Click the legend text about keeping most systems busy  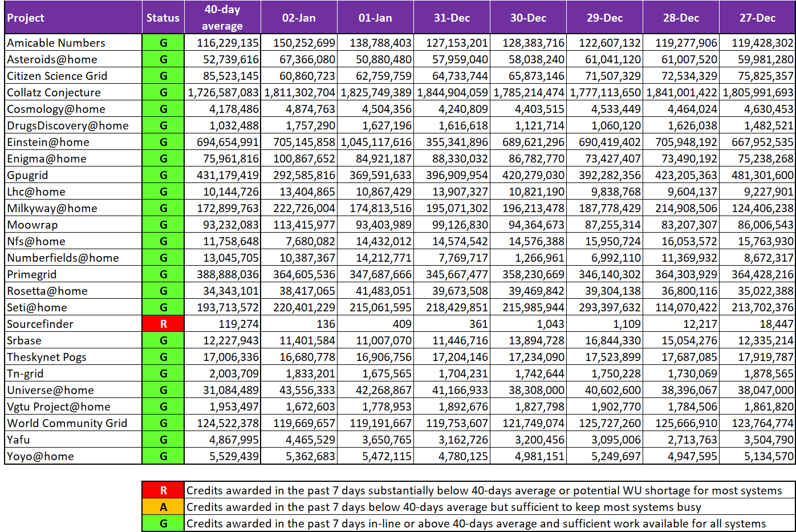tap(444, 507)
